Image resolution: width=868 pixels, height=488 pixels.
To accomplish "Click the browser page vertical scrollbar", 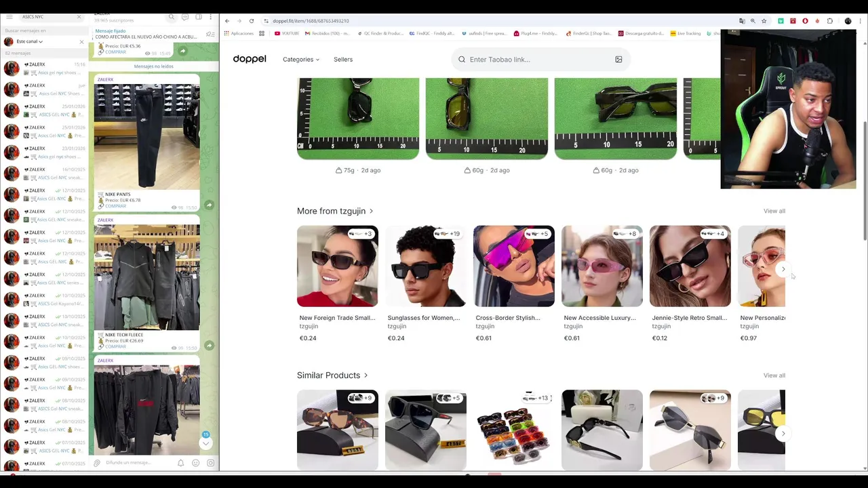I will point(864,180).
